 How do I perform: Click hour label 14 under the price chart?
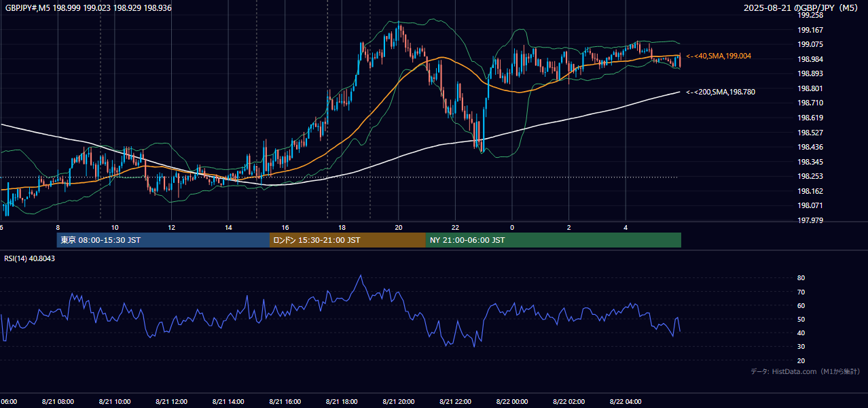coord(228,228)
